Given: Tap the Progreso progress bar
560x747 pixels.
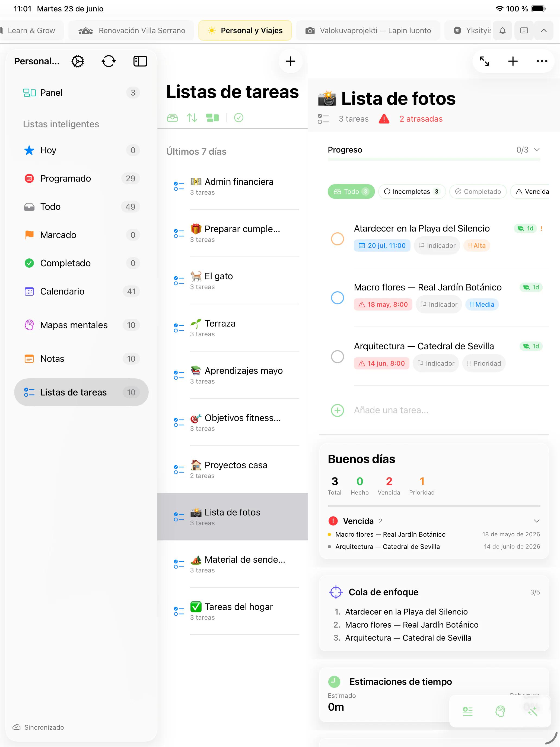Looking at the screenshot, I should [x=434, y=159].
